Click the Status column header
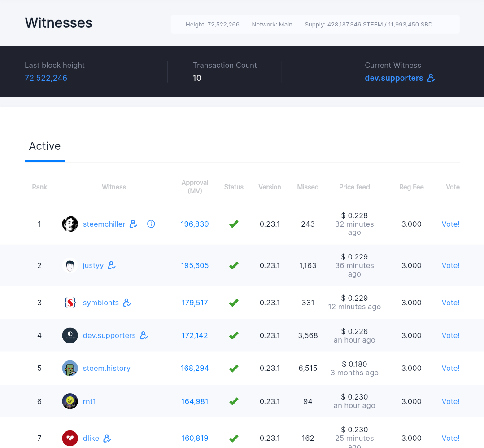 [234, 187]
